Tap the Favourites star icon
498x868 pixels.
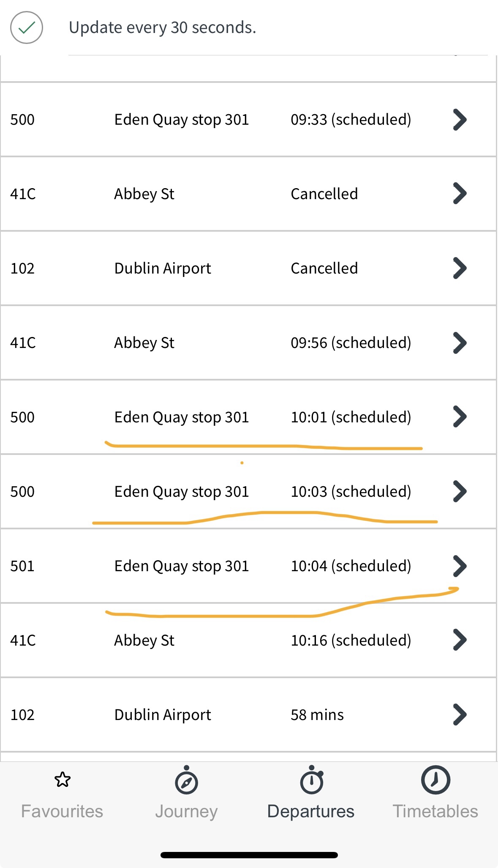[63, 780]
